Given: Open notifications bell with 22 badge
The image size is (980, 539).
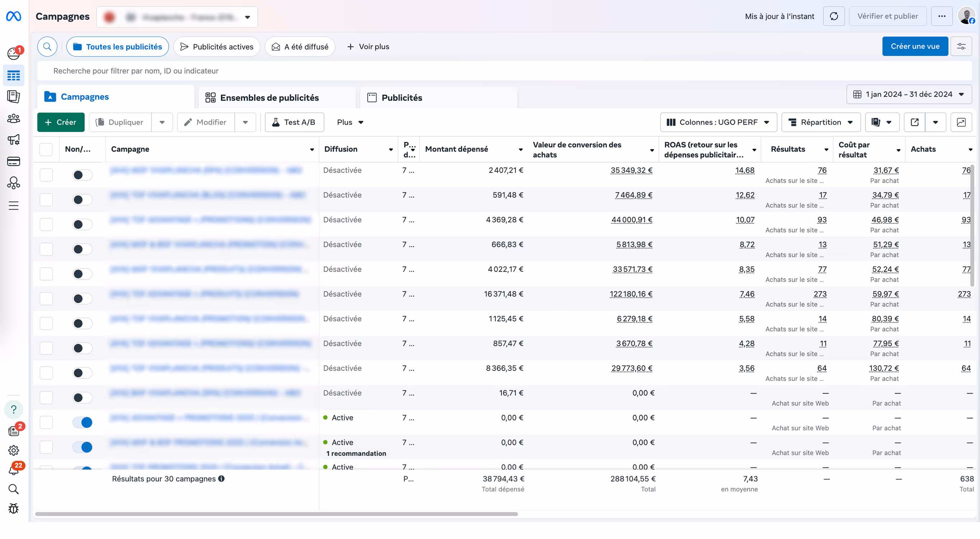Looking at the screenshot, I should [14, 470].
